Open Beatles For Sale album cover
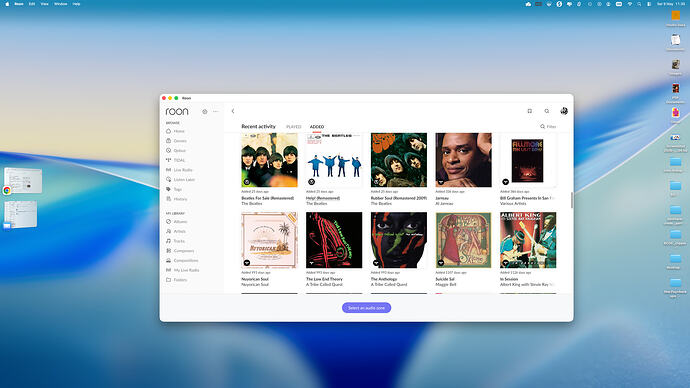The height and width of the screenshot is (388, 690). [x=269, y=160]
